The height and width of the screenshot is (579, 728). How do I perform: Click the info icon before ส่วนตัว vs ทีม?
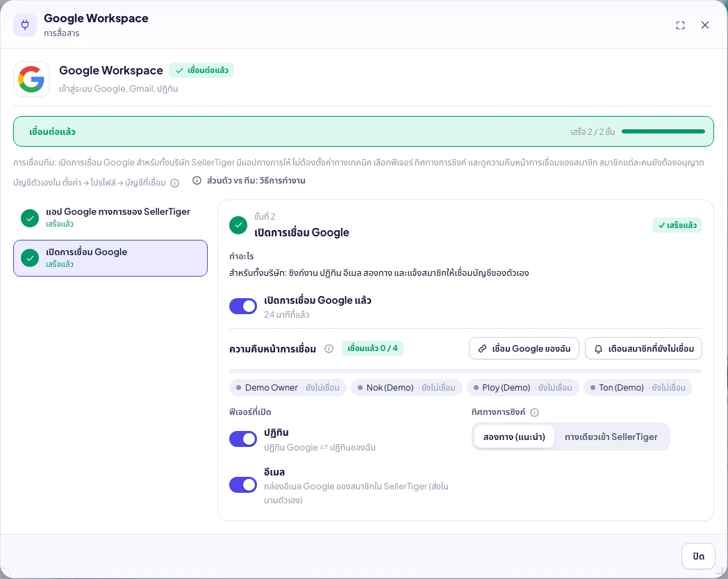(x=197, y=180)
